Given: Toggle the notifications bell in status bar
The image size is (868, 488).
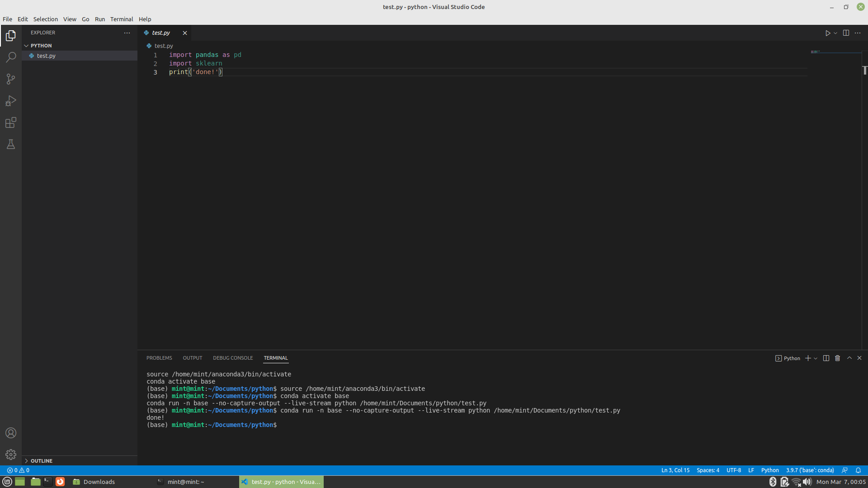Looking at the screenshot, I should pos(858,470).
